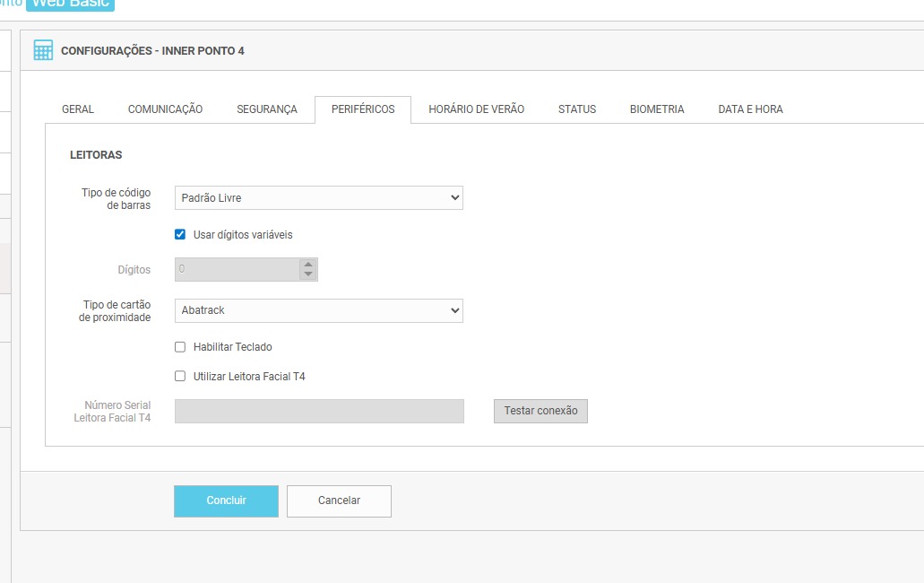The height and width of the screenshot is (583, 924).
Task: Toggle the Usar dígitos variáveis checkbox
Action: [x=180, y=234]
